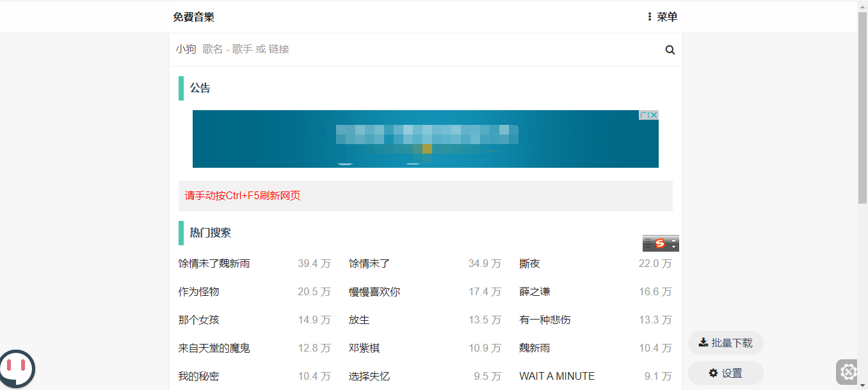868x390 pixels.
Task: Click the search magnifier icon
Action: point(670,50)
